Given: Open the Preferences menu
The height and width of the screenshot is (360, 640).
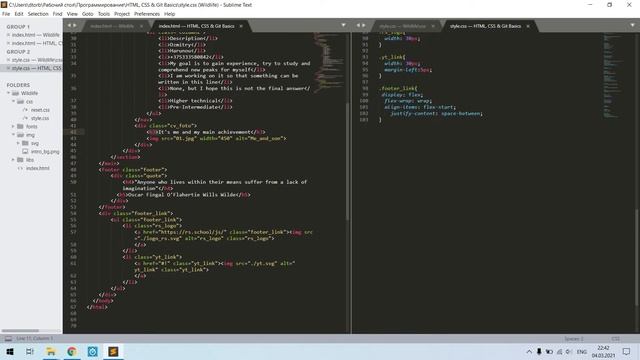Looking at the screenshot, I should (x=147, y=14).
